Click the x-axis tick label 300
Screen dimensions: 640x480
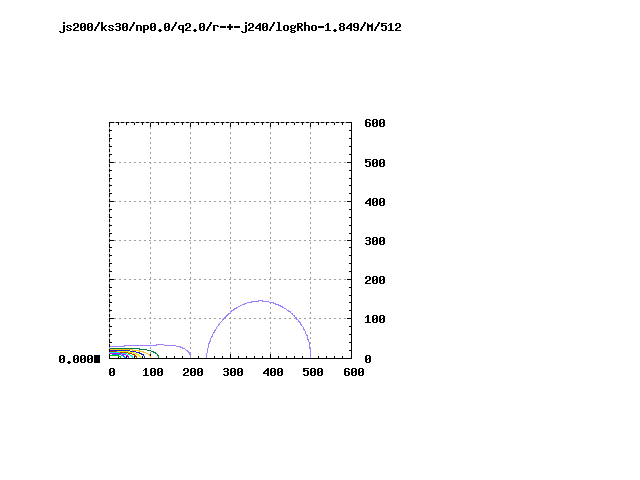click(233, 372)
